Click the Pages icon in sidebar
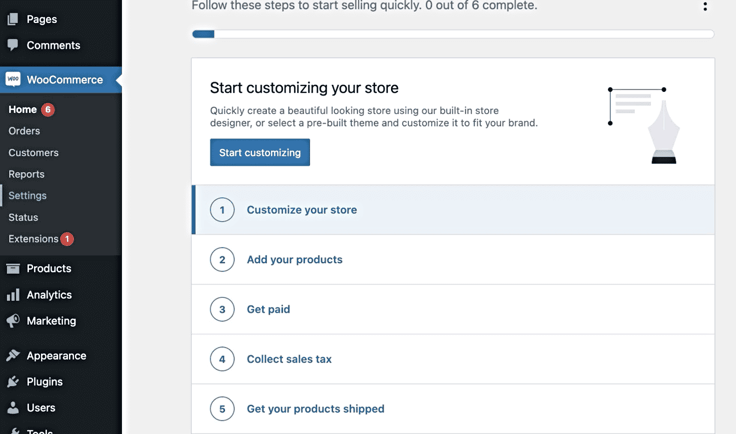This screenshot has height=434, width=736. click(13, 19)
